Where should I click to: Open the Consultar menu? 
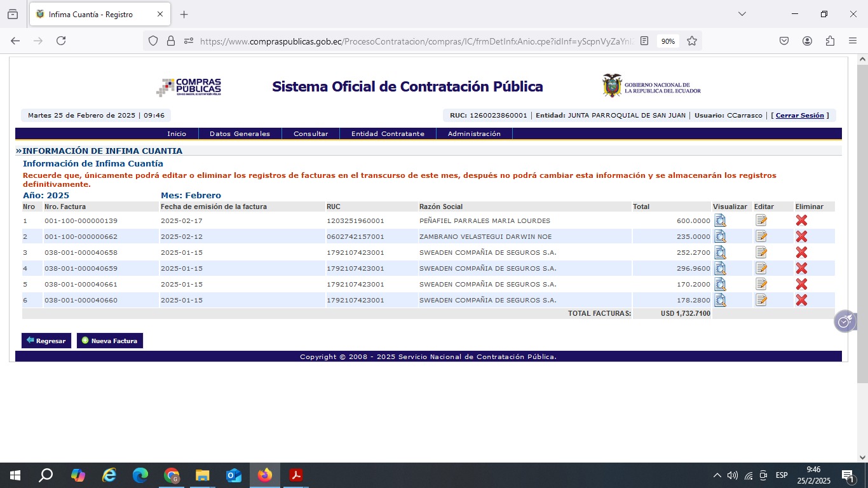point(311,134)
